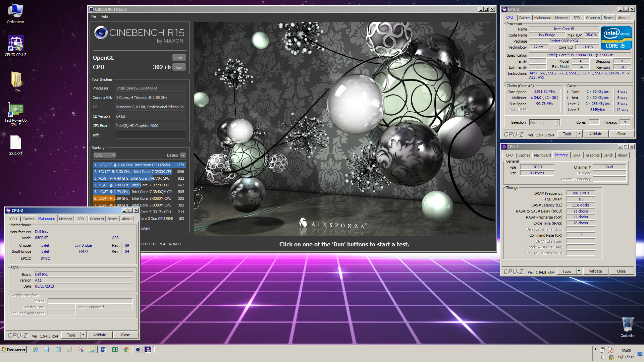This screenshot has height=362, width=644.
Task: Open File Explorer taskbar button
Action: tap(91, 350)
